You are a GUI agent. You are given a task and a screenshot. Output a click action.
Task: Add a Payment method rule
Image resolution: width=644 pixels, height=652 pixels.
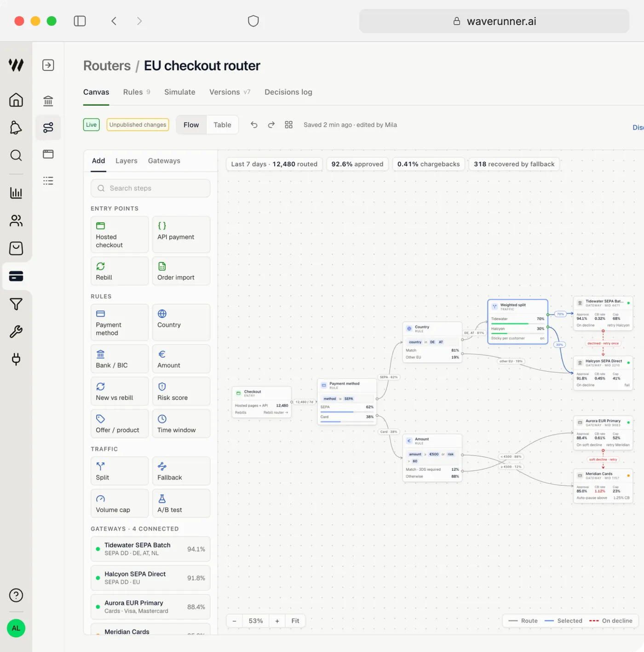[120, 322]
